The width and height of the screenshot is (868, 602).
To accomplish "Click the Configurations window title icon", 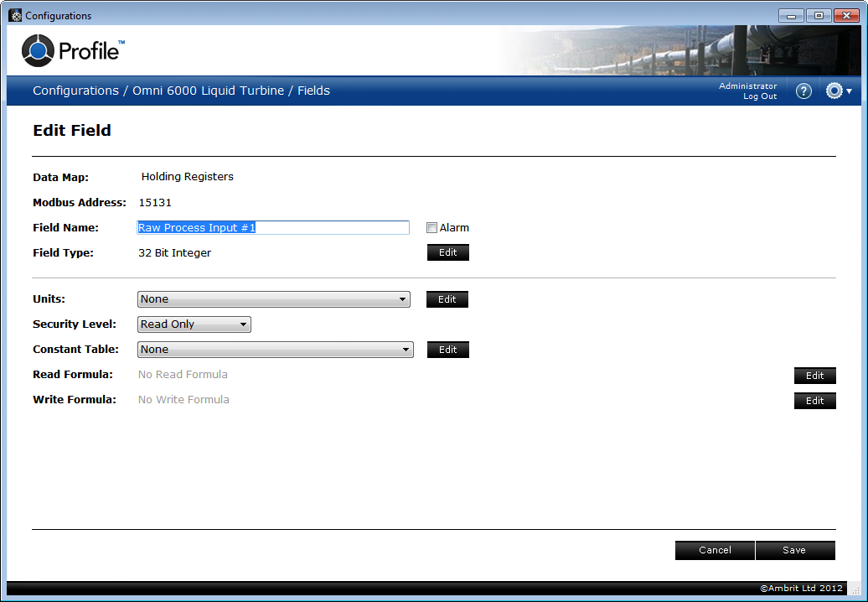I will pyautogui.click(x=15, y=15).
